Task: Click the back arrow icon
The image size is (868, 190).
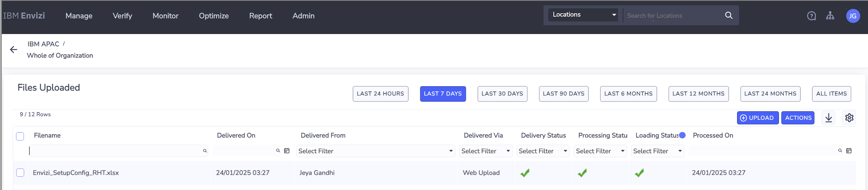Action: (13, 50)
